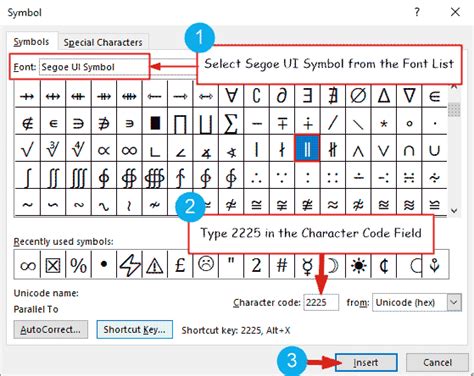Select the single integral ∫ symbol

point(27,177)
